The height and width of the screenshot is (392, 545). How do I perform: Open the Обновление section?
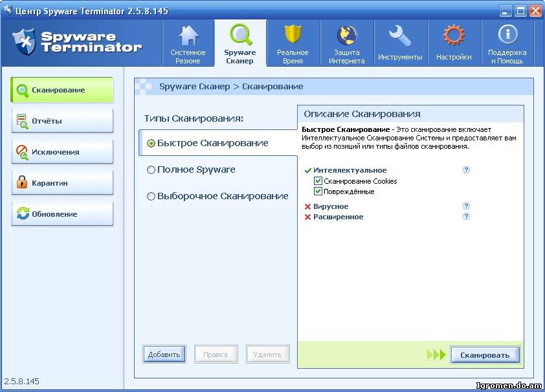62,214
